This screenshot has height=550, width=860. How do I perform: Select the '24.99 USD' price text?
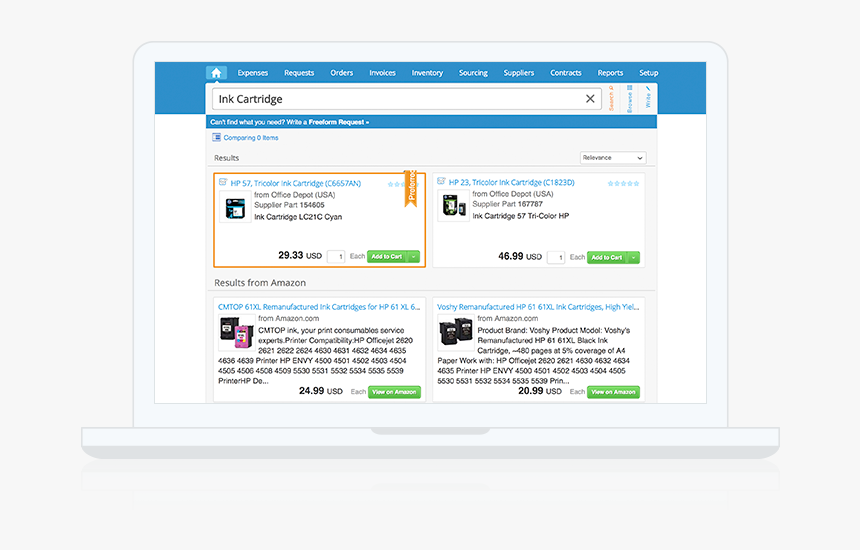point(321,391)
